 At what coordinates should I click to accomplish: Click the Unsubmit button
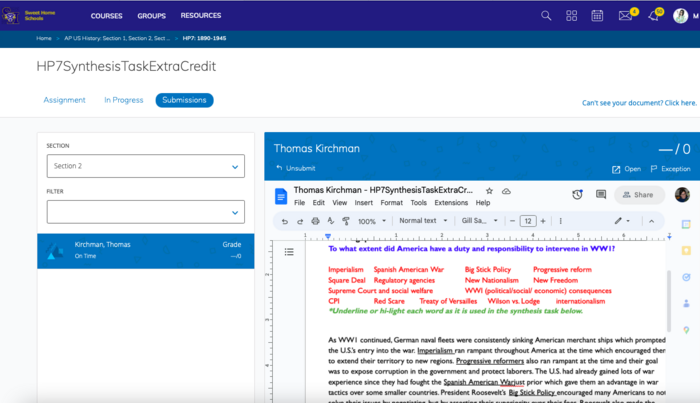tap(297, 169)
